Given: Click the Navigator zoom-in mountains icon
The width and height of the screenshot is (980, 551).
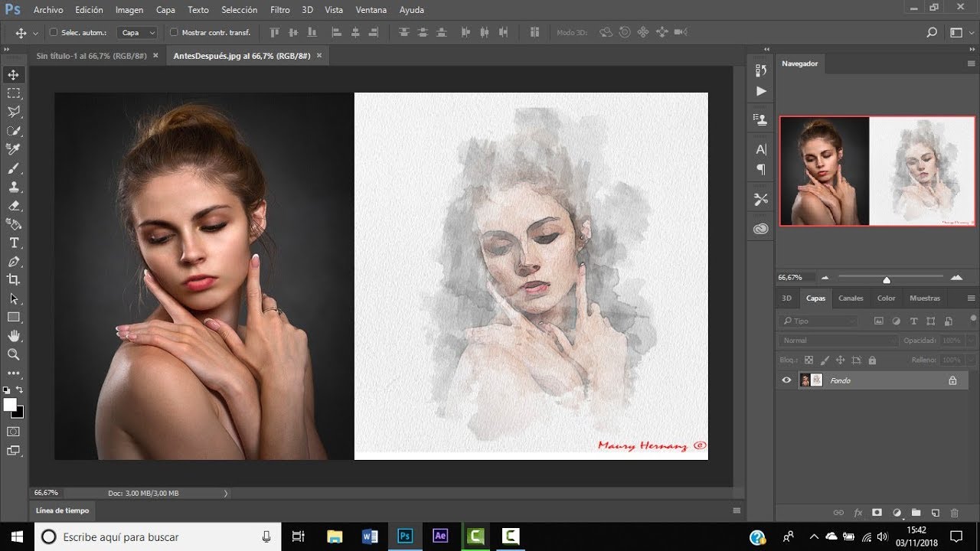Looking at the screenshot, I should [x=956, y=278].
